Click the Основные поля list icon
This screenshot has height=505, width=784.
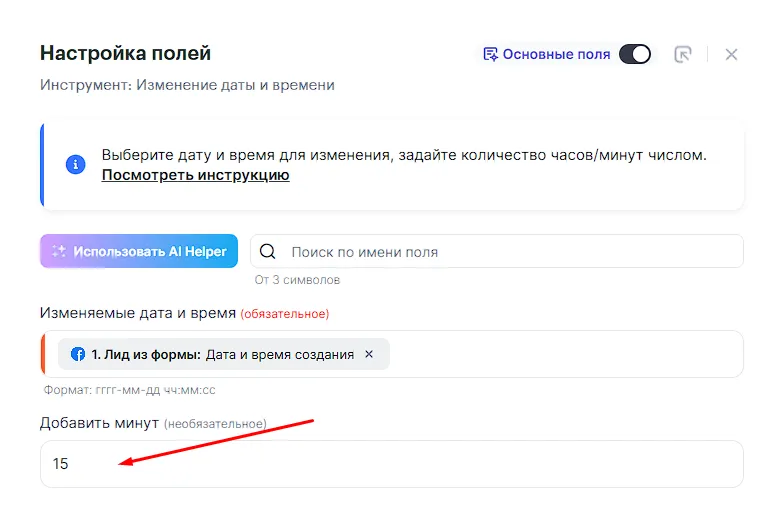[490, 54]
